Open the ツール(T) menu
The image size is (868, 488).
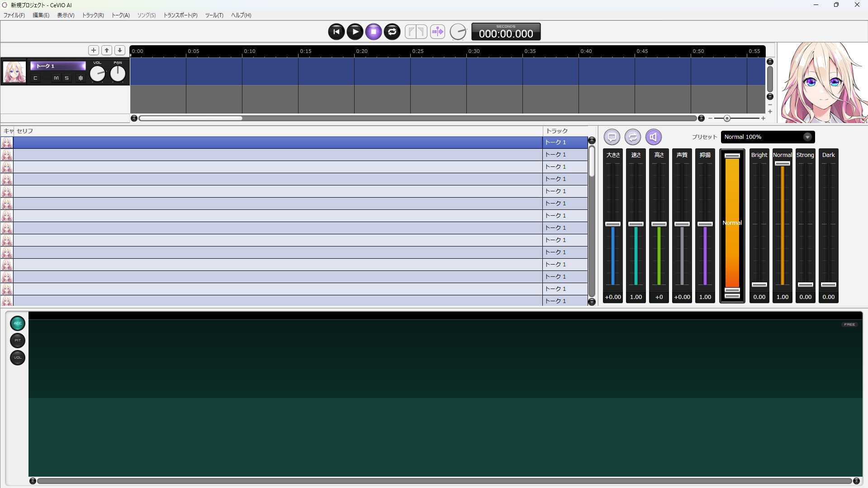[214, 15]
